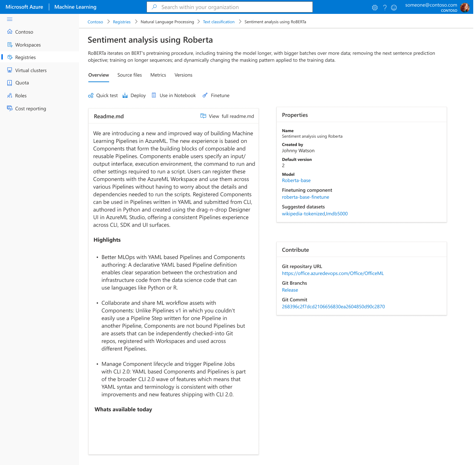Click the user profile avatar
476x465 pixels.
point(465,7)
